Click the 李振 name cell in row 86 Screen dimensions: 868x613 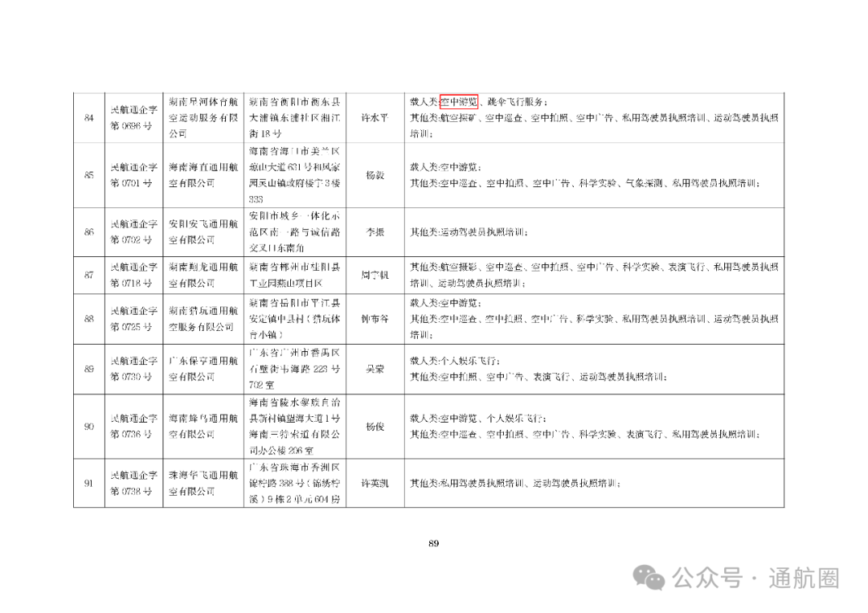(374, 232)
